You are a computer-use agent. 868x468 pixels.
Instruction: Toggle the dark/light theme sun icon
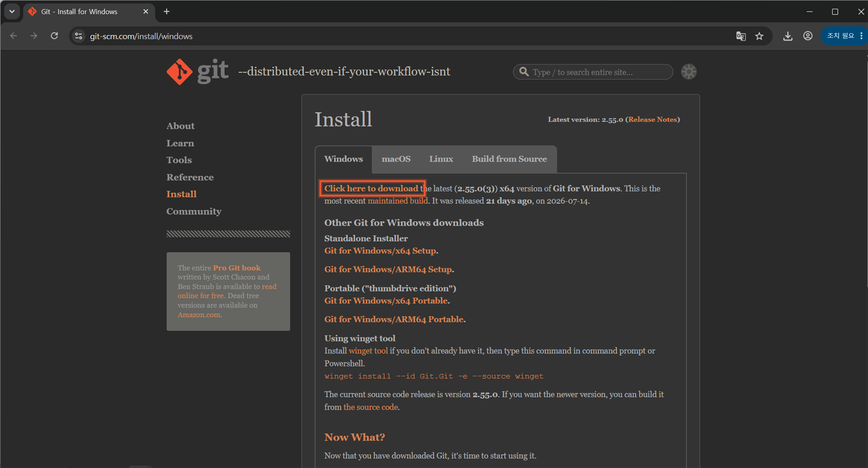(x=689, y=72)
